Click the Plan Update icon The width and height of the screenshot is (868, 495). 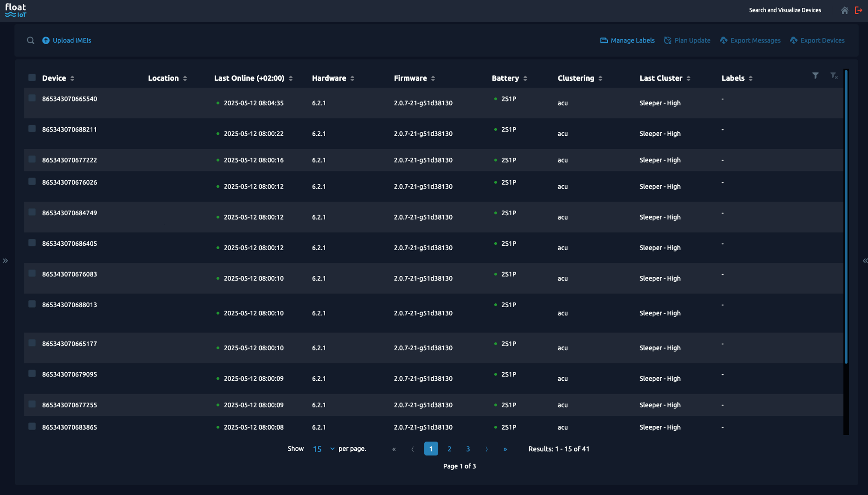[x=667, y=40]
